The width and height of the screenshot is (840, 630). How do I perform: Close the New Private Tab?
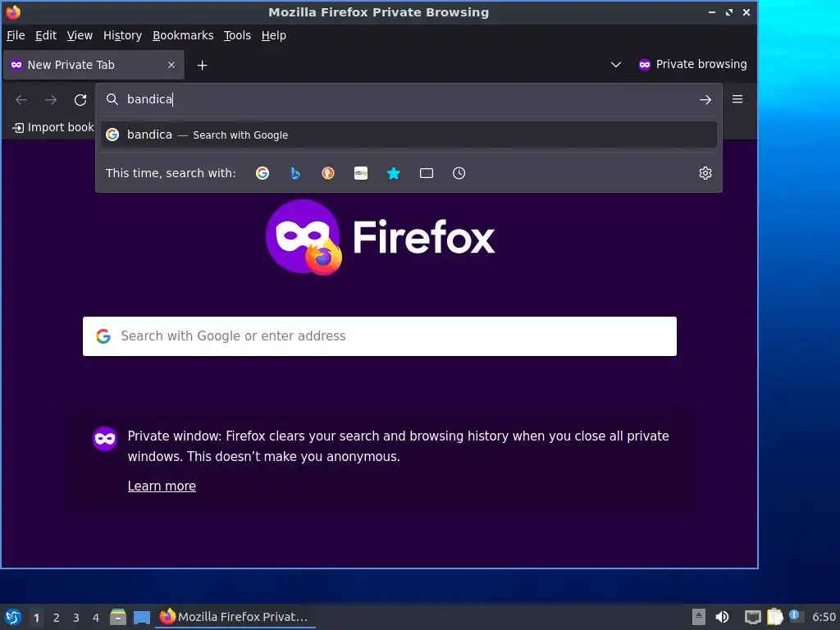pos(171,65)
